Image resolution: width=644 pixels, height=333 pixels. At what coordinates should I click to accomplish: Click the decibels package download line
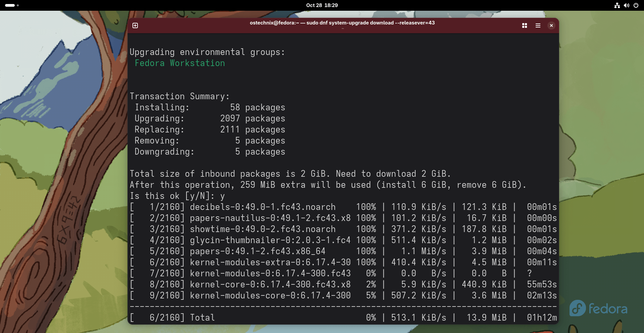pyautogui.click(x=262, y=207)
